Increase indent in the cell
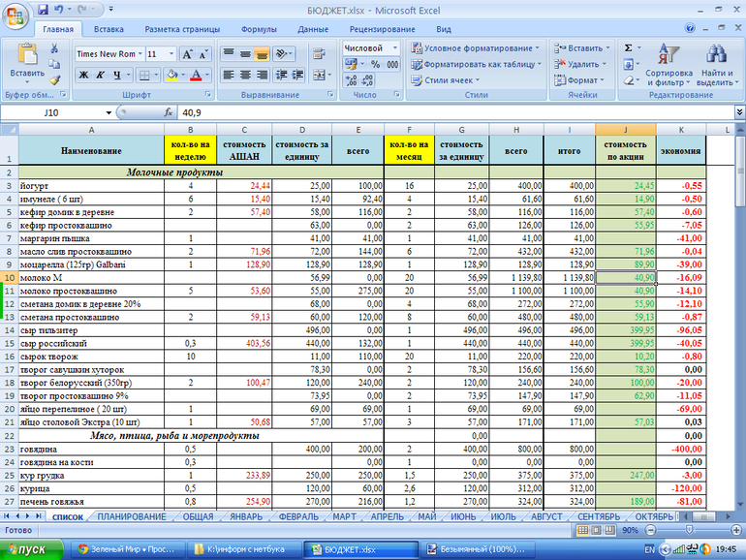This screenshot has width=746, height=560. tap(297, 75)
